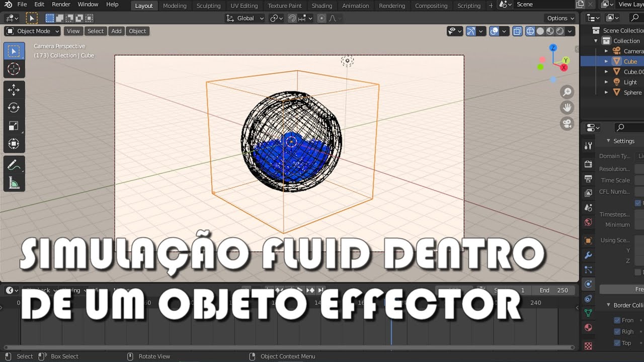Click the Add menu in viewport header
Viewport: 644px width, 362px height.
[x=116, y=31]
